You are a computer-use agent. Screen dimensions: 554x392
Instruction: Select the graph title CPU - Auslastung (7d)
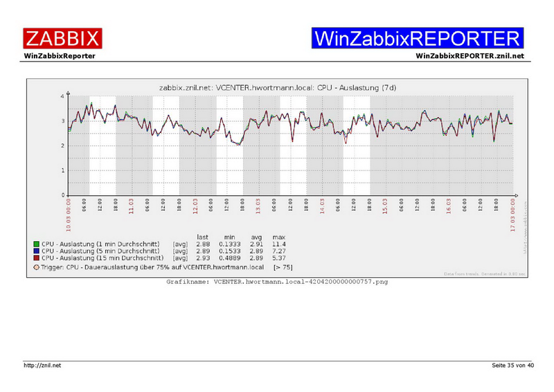coord(357,88)
